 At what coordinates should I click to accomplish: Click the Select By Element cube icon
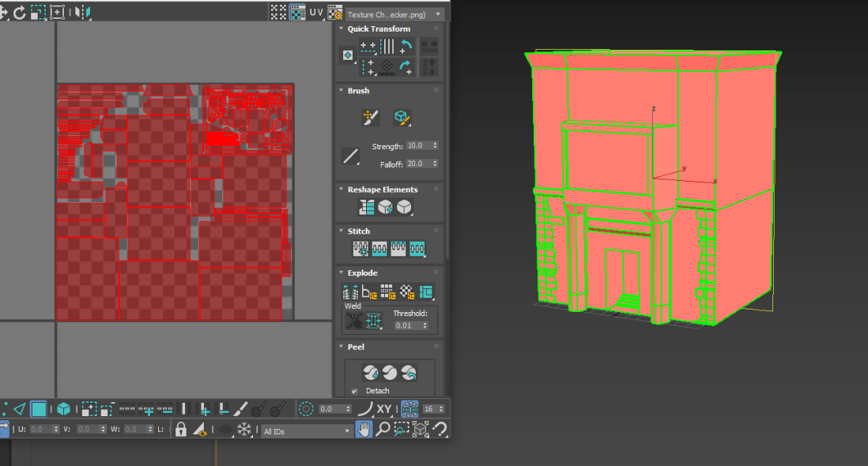[x=63, y=409]
